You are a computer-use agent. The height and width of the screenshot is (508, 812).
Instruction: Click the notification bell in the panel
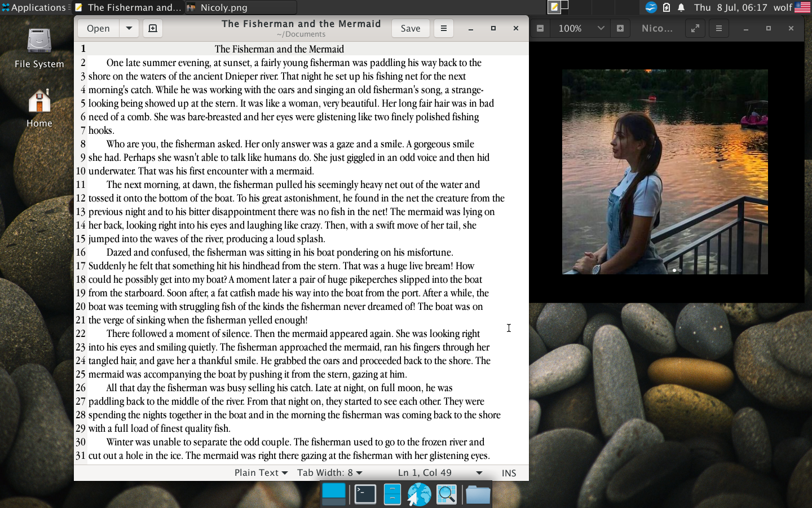(x=681, y=7)
